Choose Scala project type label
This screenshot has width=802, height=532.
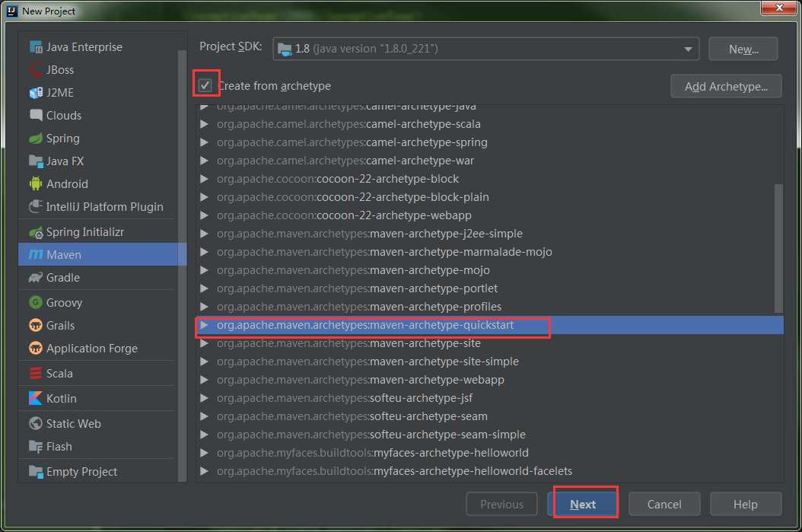pyautogui.click(x=59, y=374)
